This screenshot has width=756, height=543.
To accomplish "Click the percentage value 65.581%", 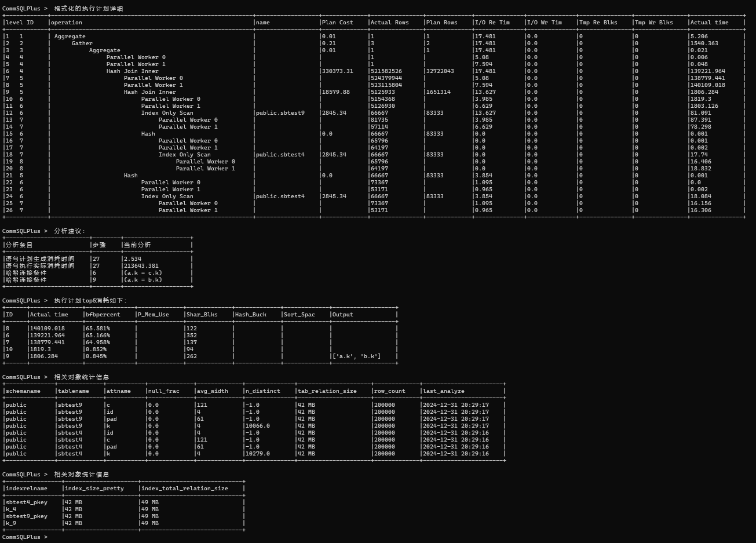I will 98,329.
